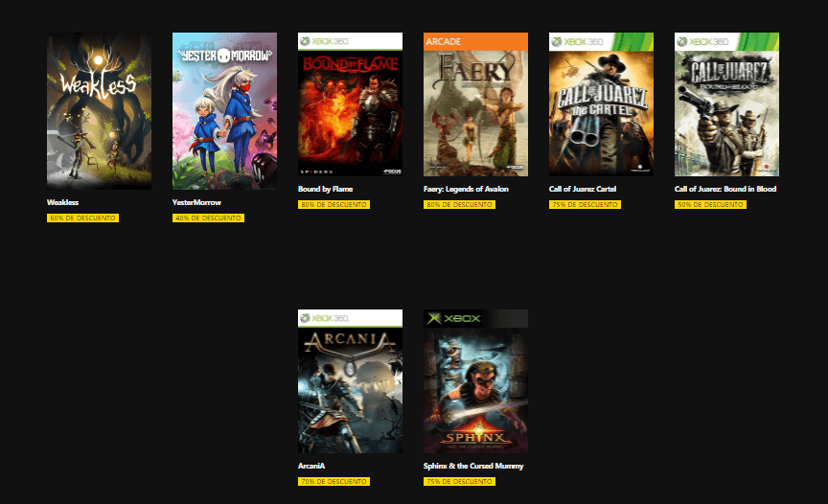The width and height of the screenshot is (828, 504).
Task: Select the ArcaniA game cover
Action: [350, 381]
